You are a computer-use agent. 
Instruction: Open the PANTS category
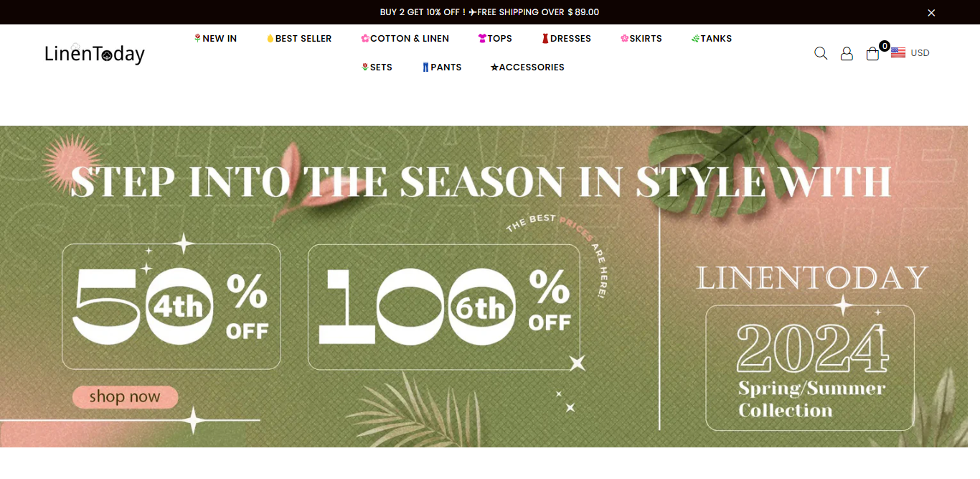click(442, 68)
